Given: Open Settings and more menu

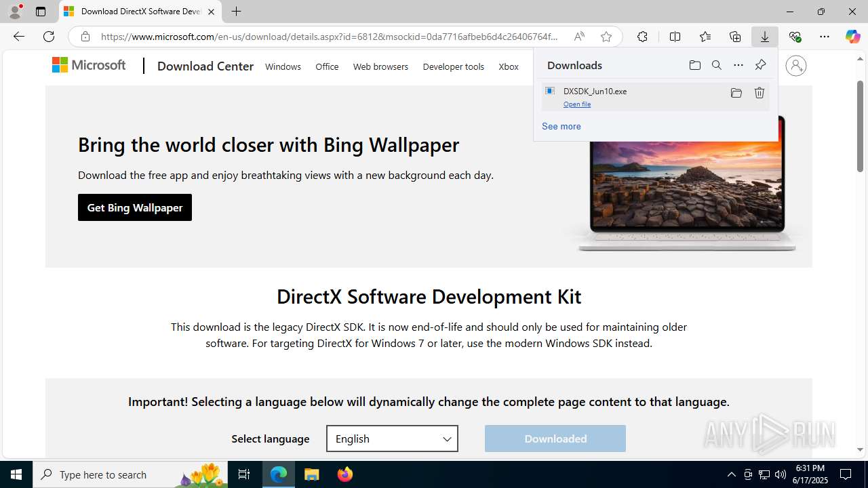Looking at the screenshot, I should 825,37.
